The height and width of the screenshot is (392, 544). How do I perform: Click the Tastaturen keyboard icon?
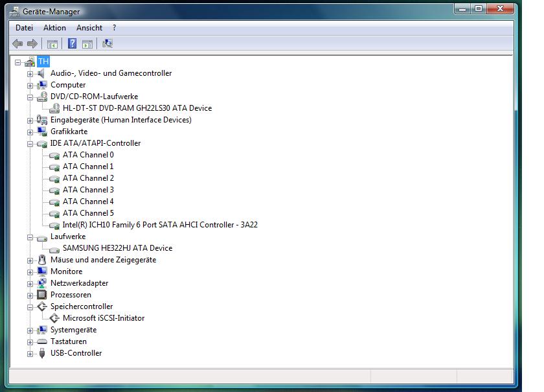click(x=42, y=341)
